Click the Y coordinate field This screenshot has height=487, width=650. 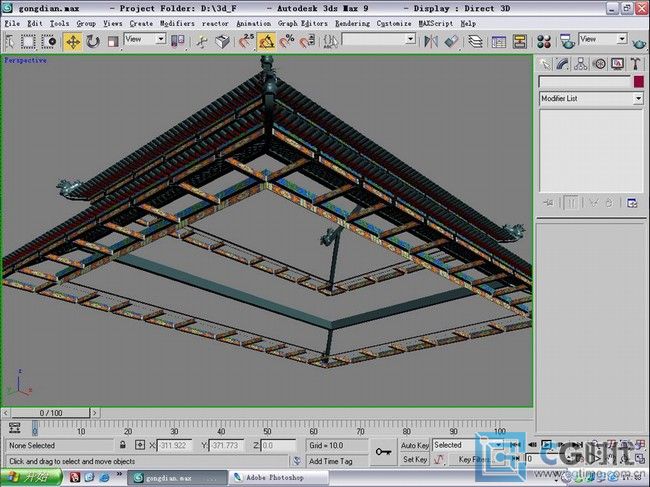226,446
